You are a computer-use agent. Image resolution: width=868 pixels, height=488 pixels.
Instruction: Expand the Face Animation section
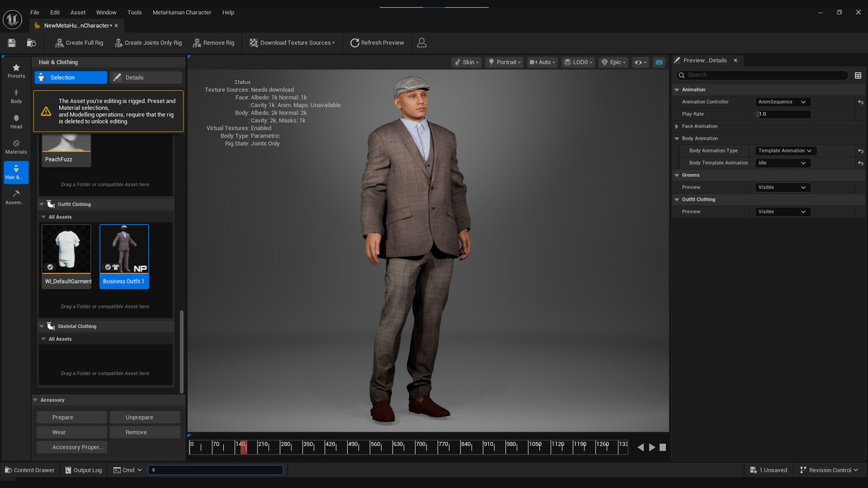pyautogui.click(x=677, y=126)
